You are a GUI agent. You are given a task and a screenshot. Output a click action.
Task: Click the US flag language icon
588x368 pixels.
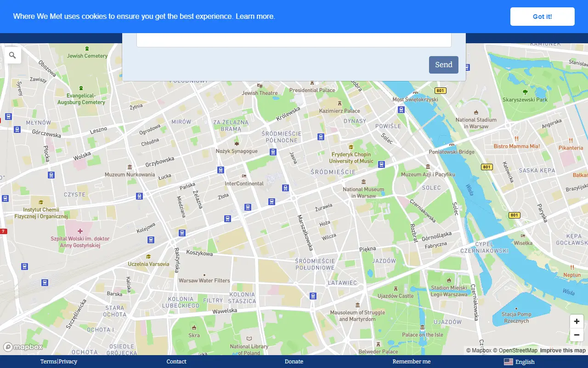[508, 362]
